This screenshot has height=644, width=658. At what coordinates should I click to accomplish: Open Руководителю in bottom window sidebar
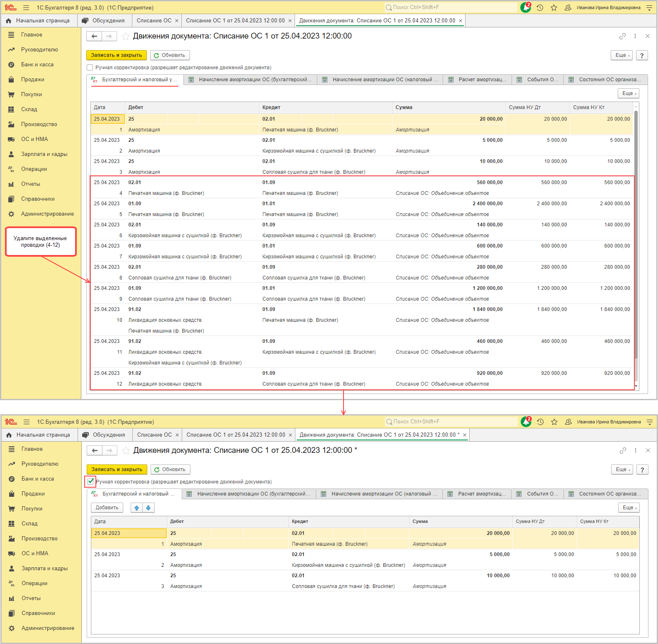click(40, 464)
